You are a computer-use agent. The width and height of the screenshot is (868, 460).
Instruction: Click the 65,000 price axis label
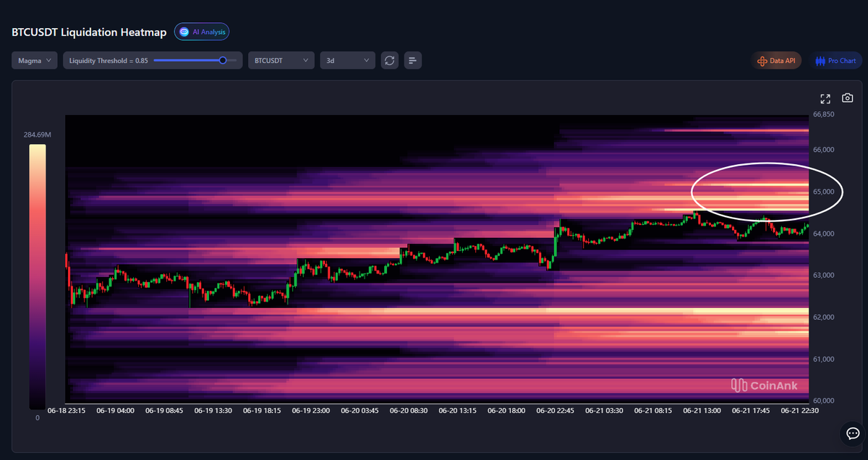click(x=825, y=192)
